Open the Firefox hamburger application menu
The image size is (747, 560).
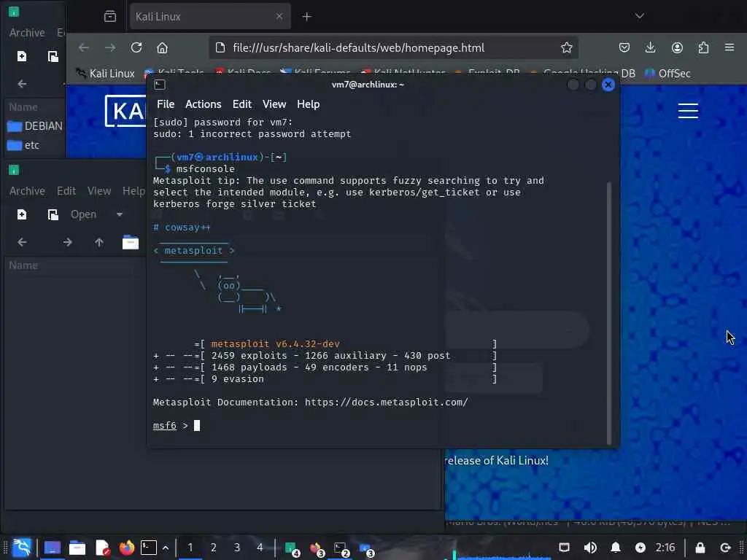[729, 47]
